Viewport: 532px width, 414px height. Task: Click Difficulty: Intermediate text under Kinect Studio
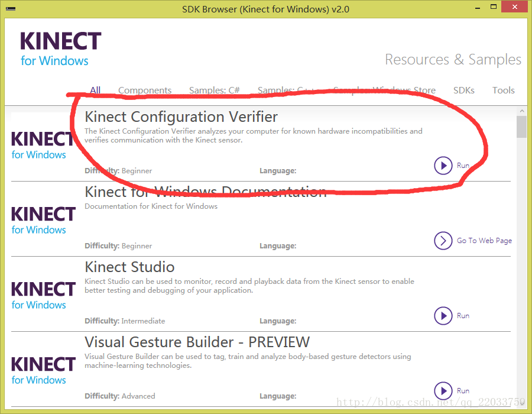click(125, 321)
